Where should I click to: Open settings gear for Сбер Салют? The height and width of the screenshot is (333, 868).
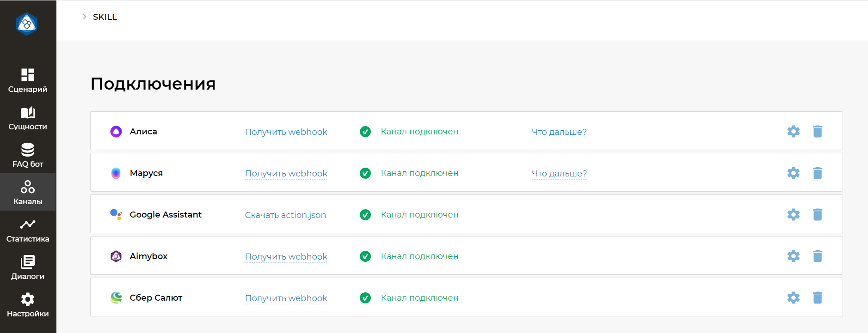793,298
